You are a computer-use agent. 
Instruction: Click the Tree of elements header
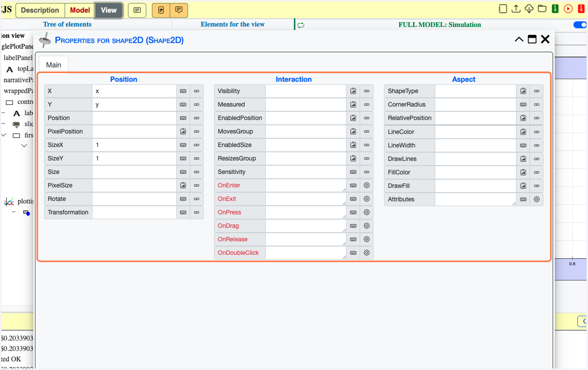[x=67, y=25]
